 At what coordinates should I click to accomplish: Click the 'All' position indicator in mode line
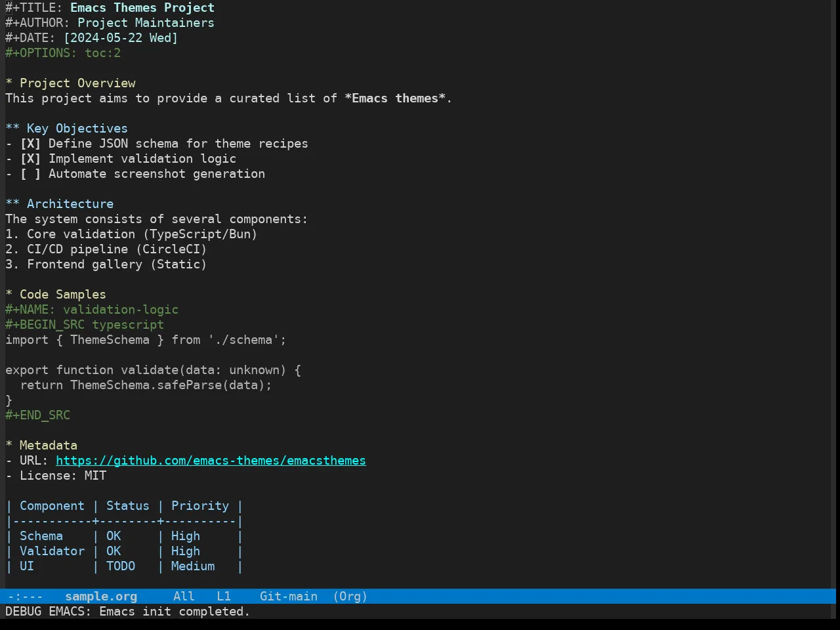click(184, 597)
